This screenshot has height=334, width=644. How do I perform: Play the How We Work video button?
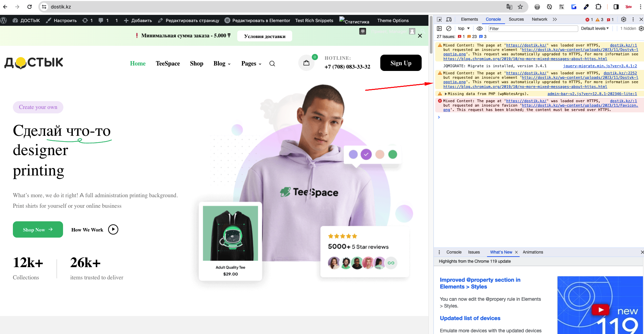click(113, 229)
